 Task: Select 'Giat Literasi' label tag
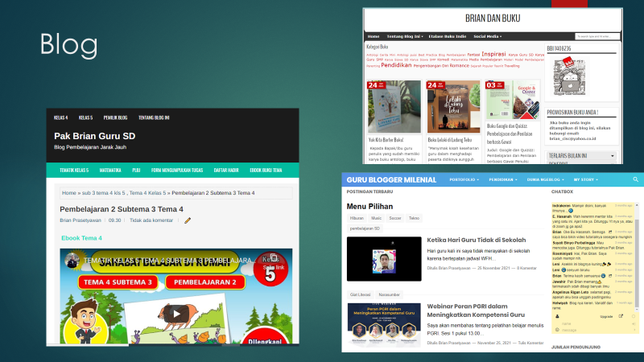360,294
